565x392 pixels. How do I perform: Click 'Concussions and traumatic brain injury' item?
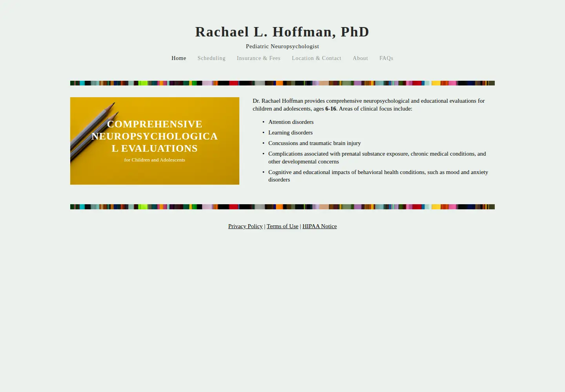click(314, 143)
